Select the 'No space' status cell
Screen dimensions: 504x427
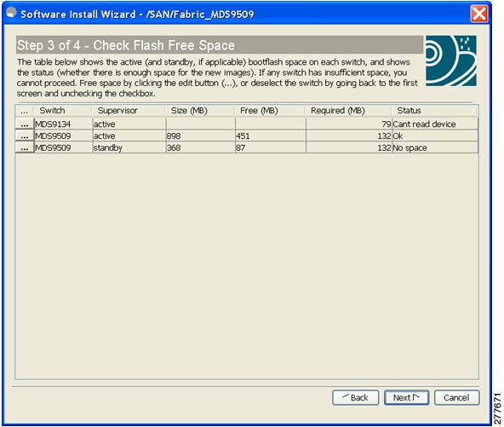tap(435, 147)
